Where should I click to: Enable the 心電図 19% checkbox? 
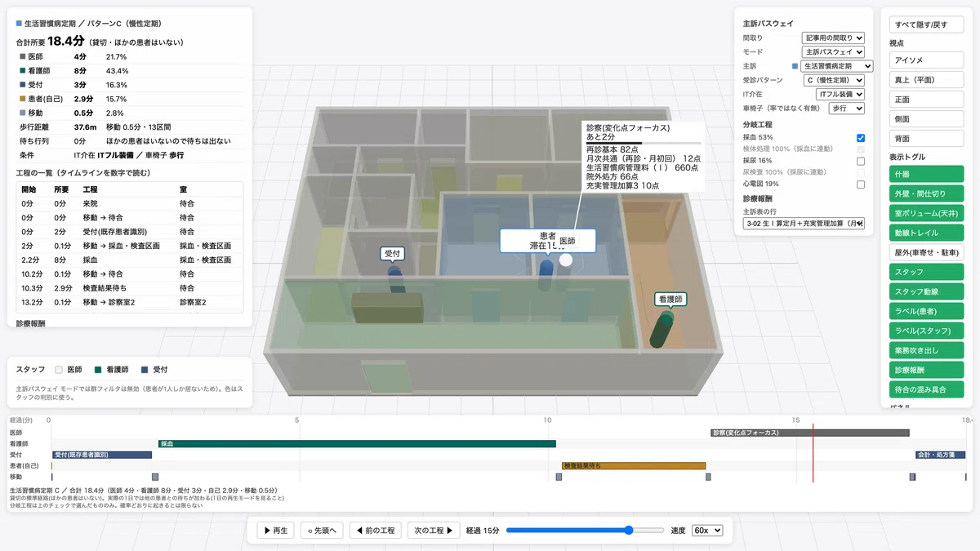(x=861, y=184)
